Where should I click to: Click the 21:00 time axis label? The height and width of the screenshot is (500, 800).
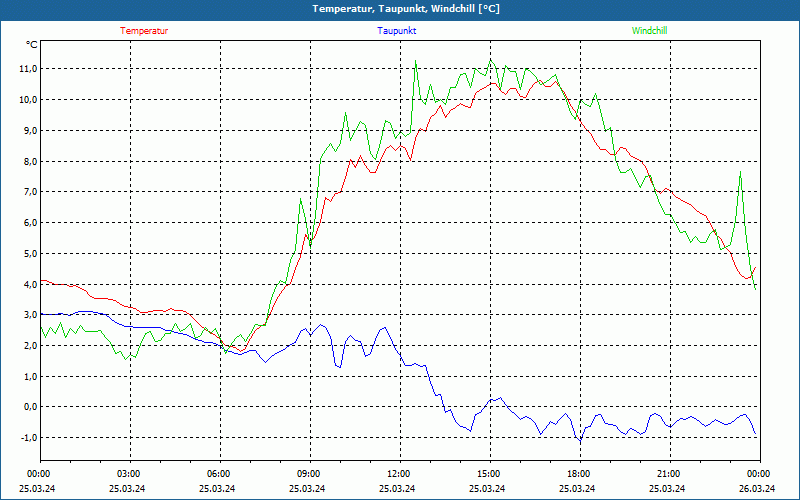click(668, 474)
